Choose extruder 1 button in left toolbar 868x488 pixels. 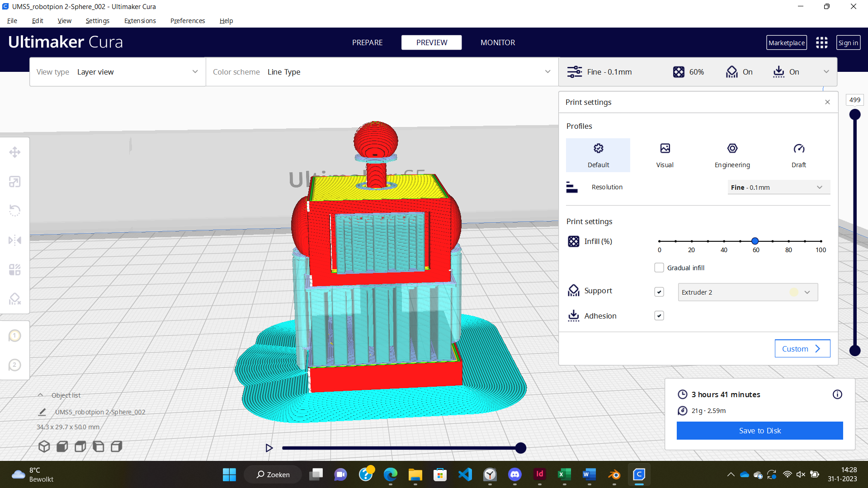click(14, 336)
